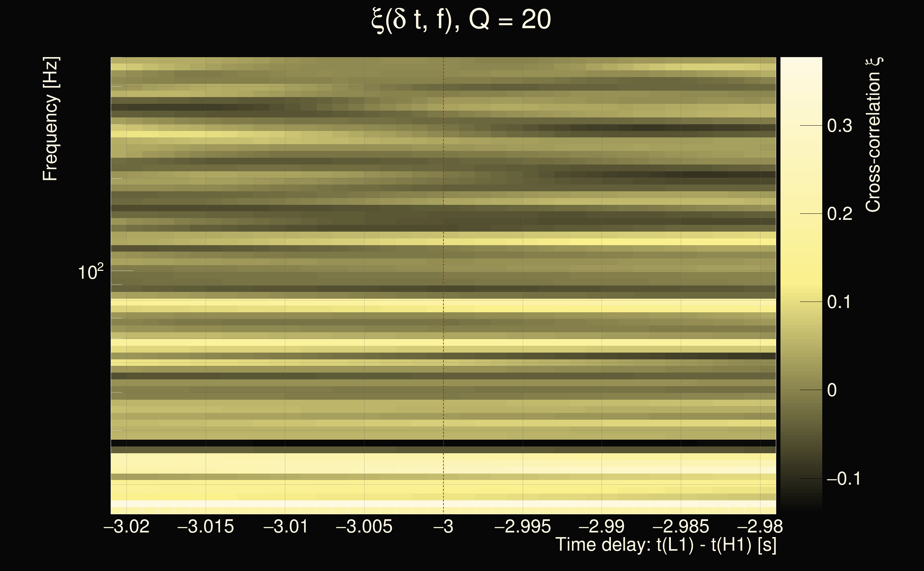Click the 0 value on the colorbar
This screenshot has height=571, width=924.
[832, 390]
